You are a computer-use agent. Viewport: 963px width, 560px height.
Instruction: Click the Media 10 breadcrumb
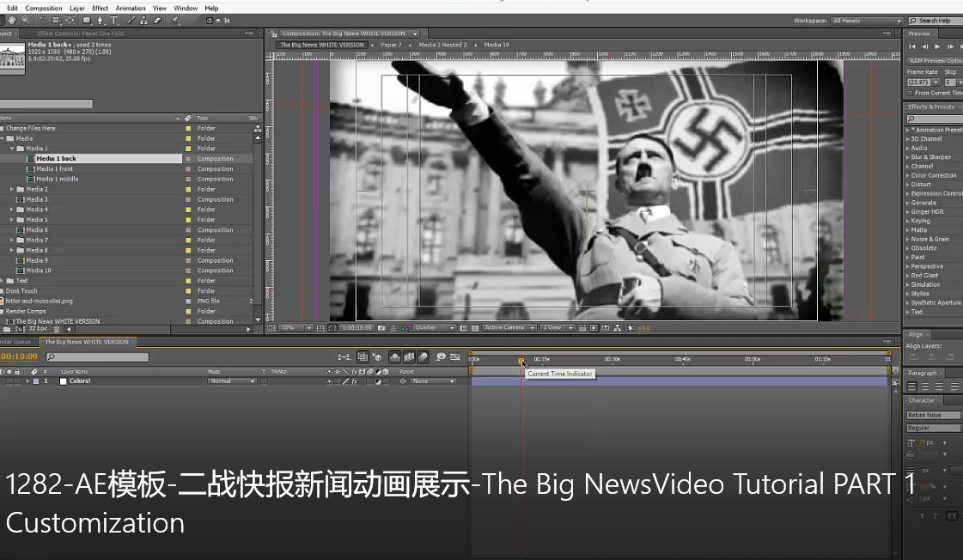(x=497, y=45)
